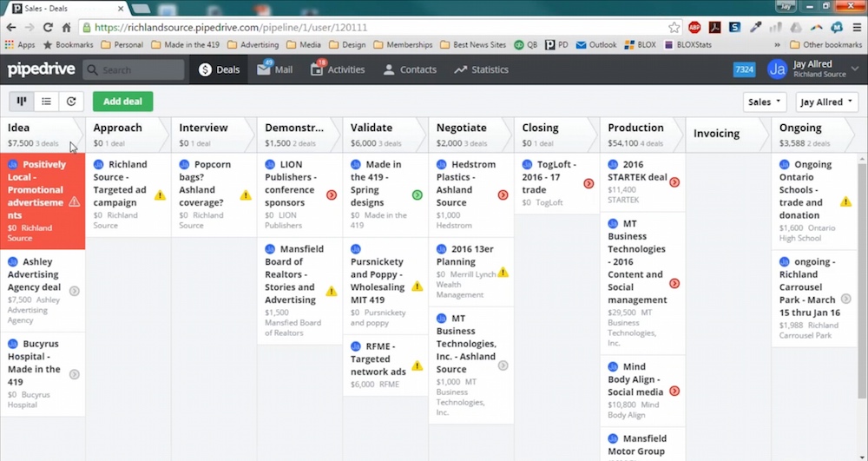This screenshot has width=868, height=461.
Task: Toggle the forecast view icon
Action: (x=71, y=102)
